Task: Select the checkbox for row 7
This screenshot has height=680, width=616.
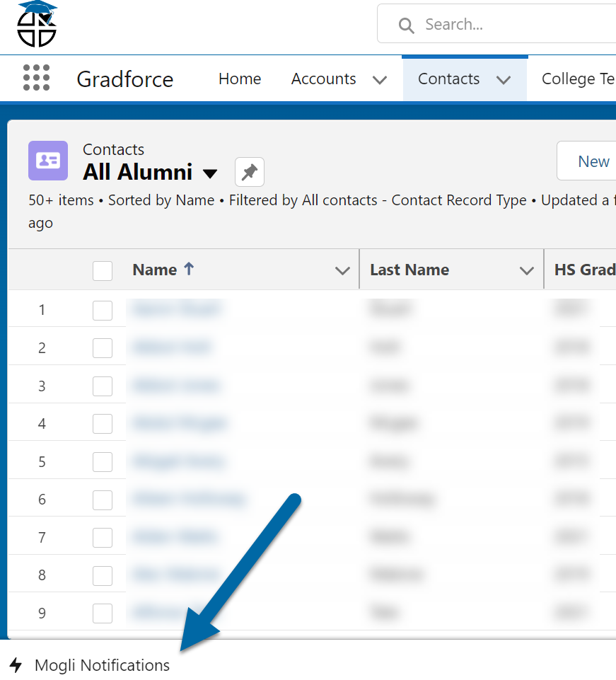Action: 103,538
